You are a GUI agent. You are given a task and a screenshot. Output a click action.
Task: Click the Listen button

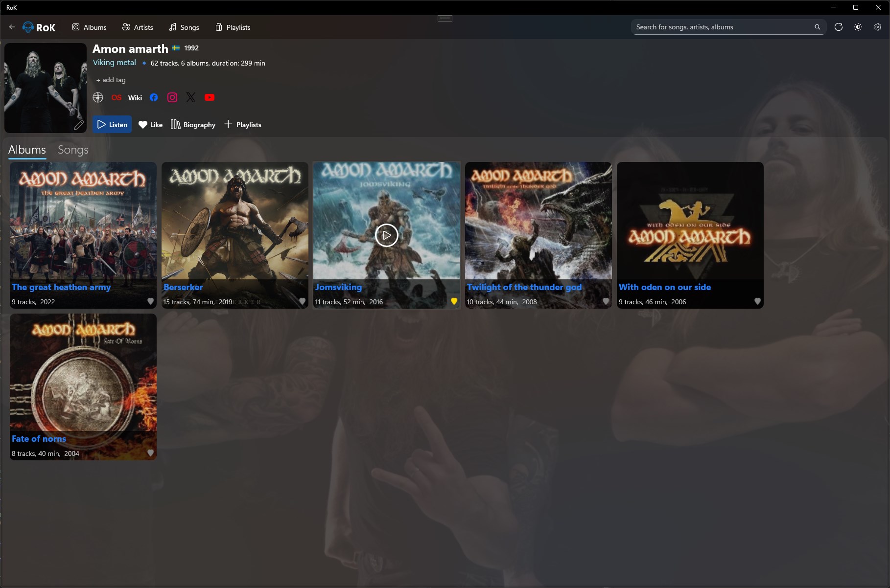pos(112,125)
